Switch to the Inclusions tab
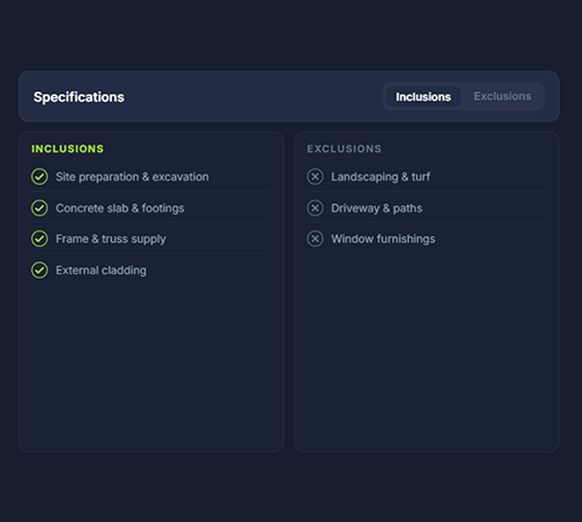The height and width of the screenshot is (522, 582). [423, 97]
